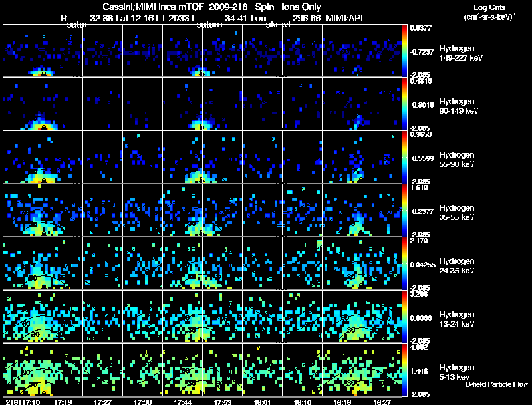Click the 17:19 time axis tick label
The width and height of the screenshot is (532, 405).
(x=63, y=402)
